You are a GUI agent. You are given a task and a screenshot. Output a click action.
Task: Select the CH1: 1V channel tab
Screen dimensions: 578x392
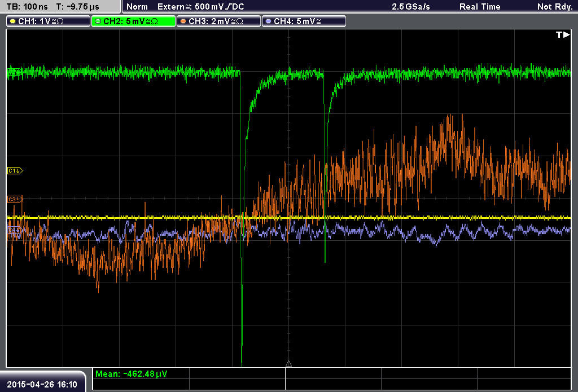49,21
